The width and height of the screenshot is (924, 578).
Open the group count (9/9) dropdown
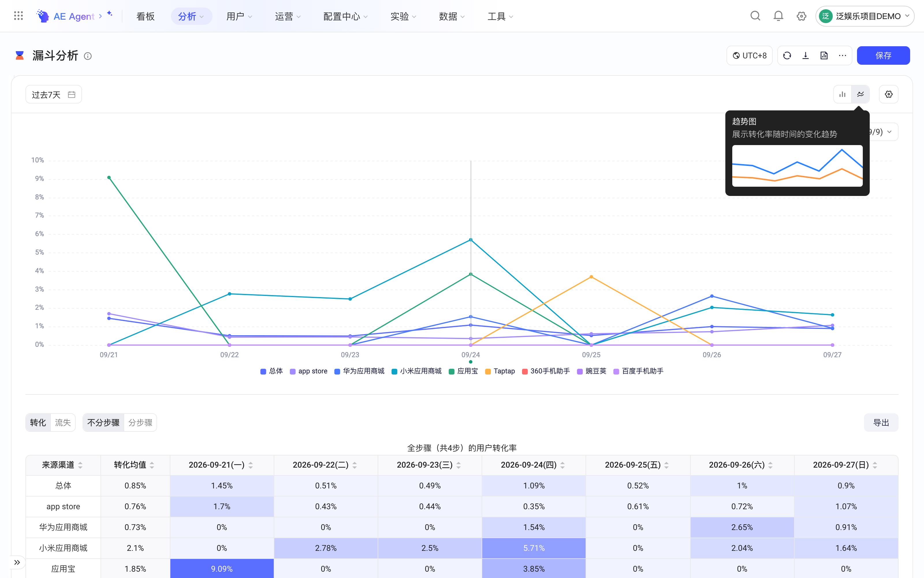tap(884, 132)
